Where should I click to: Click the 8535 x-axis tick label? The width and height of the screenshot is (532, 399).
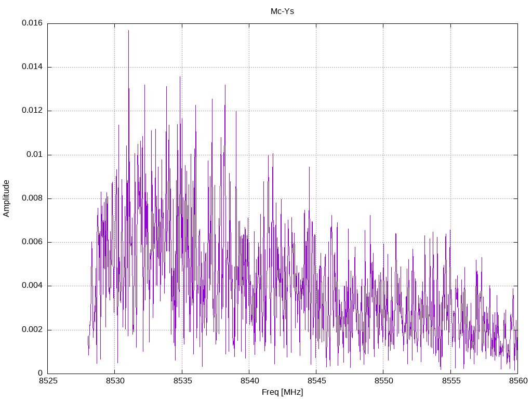click(x=182, y=381)
